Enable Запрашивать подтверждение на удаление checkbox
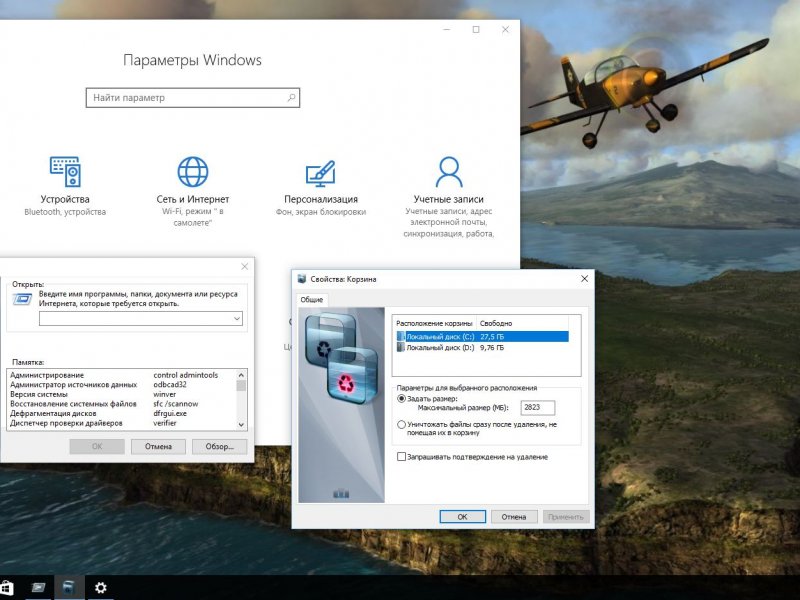800x600 pixels. point(402,457)
